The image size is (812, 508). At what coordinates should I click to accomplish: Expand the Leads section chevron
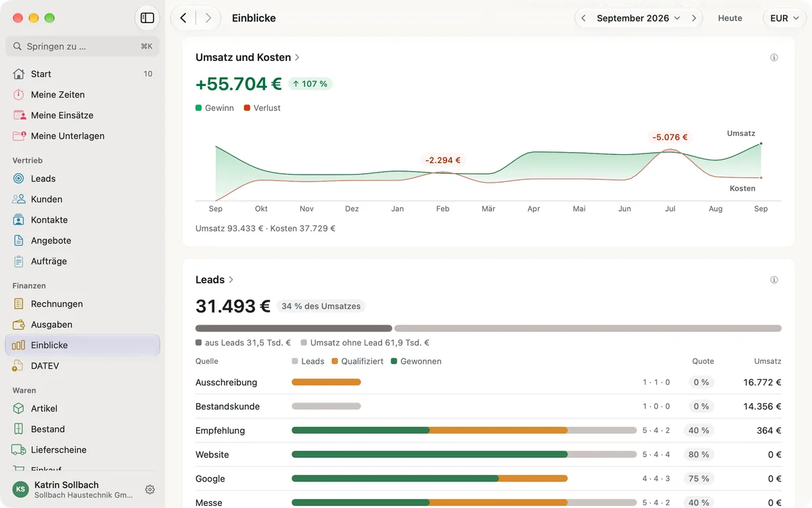[x=231, y=280]
